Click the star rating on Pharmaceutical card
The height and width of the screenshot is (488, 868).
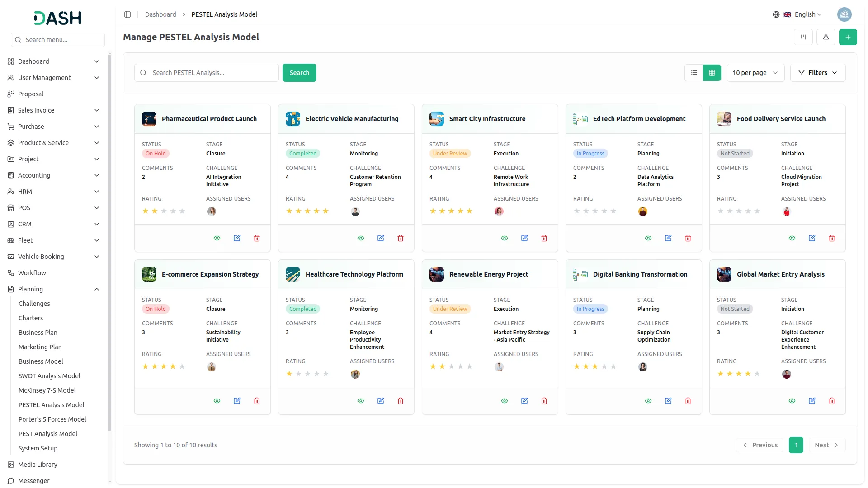pyautogui.click(x=164, y=211)
